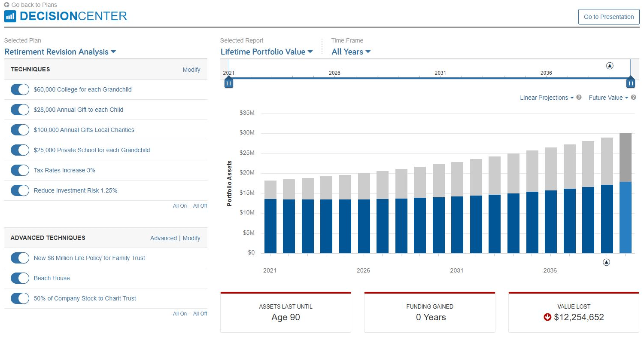Click the help icon next to Linear Projections
This screenshot has width=644, height=337.
tap(579, 98)
